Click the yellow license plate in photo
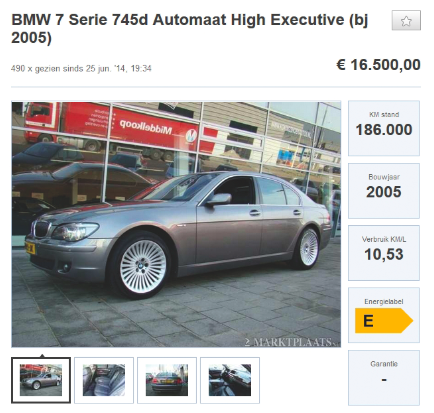Viewport: 434px width, 413px height. (x=30, y=248)
